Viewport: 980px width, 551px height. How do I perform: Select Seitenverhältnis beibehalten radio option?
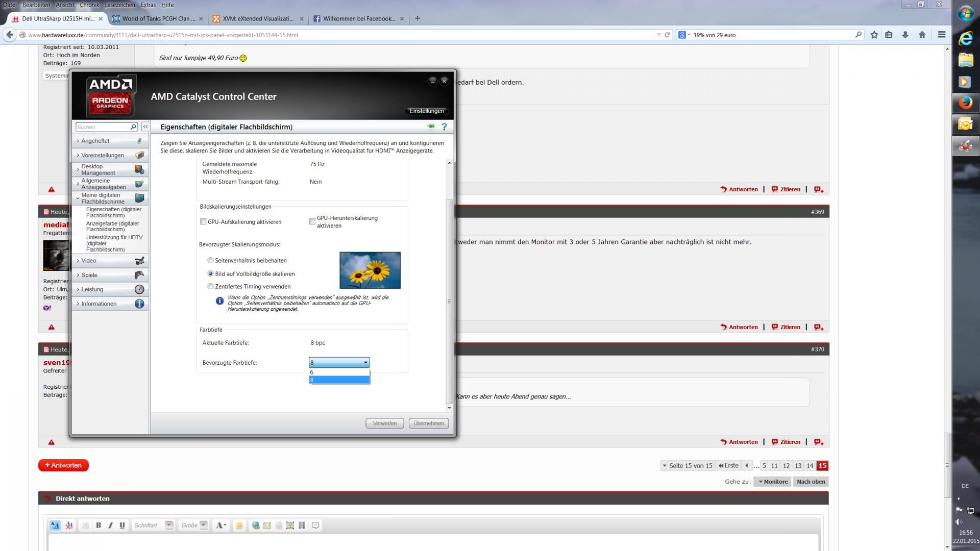click(210, 260)
